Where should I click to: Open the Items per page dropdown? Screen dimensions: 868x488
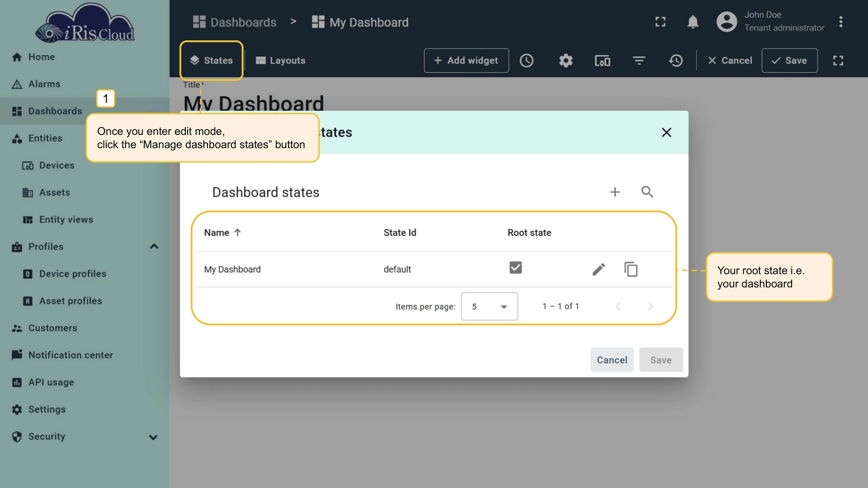(x=489, y=306)
